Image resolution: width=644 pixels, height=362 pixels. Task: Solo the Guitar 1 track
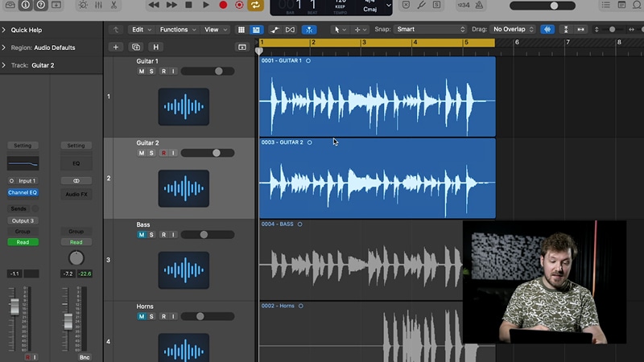[x=151, y=72]
